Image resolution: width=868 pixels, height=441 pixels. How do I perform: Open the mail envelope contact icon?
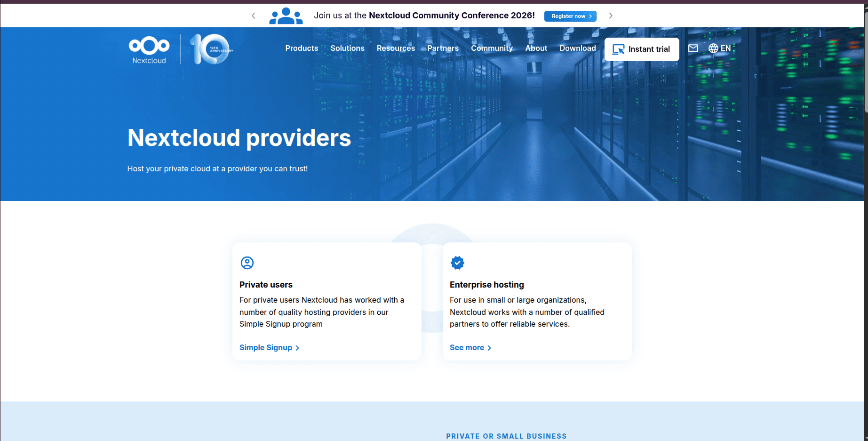click(693, 48)
